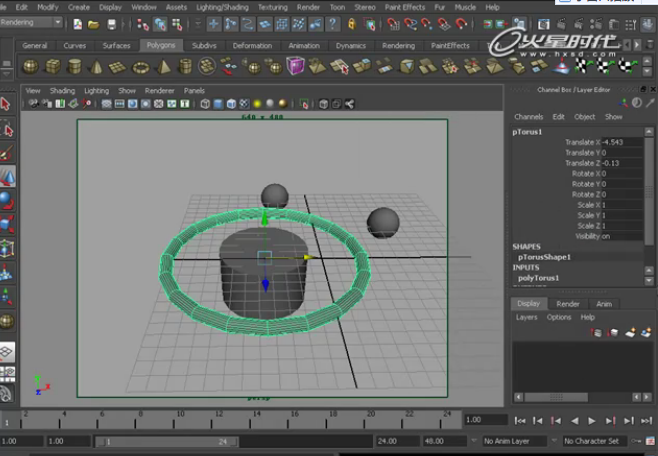Create a polygon cone from the shelf
658x456 pixels.
point(97,66)
